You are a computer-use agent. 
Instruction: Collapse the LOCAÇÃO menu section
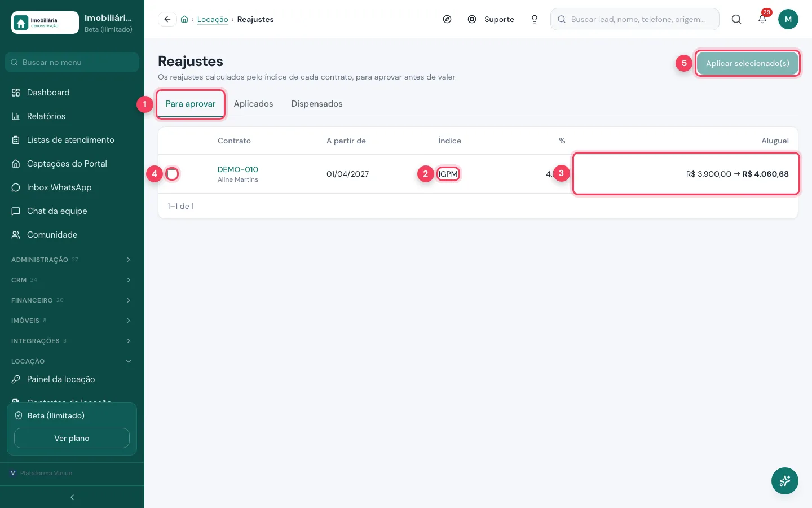[x=72, y=361]
